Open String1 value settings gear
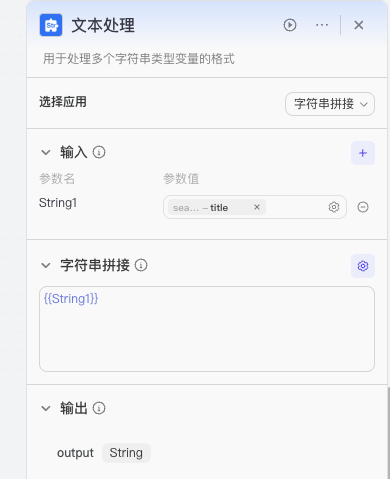Image resolution: width=390 pixels, height=479 pixels. (334, 207)
